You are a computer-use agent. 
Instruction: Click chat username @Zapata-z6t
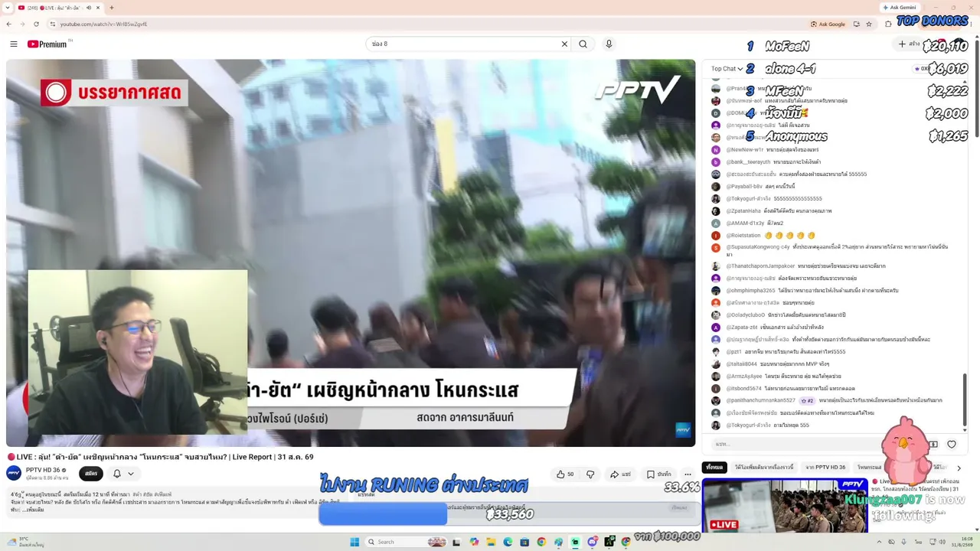click(x=742, y=328)
